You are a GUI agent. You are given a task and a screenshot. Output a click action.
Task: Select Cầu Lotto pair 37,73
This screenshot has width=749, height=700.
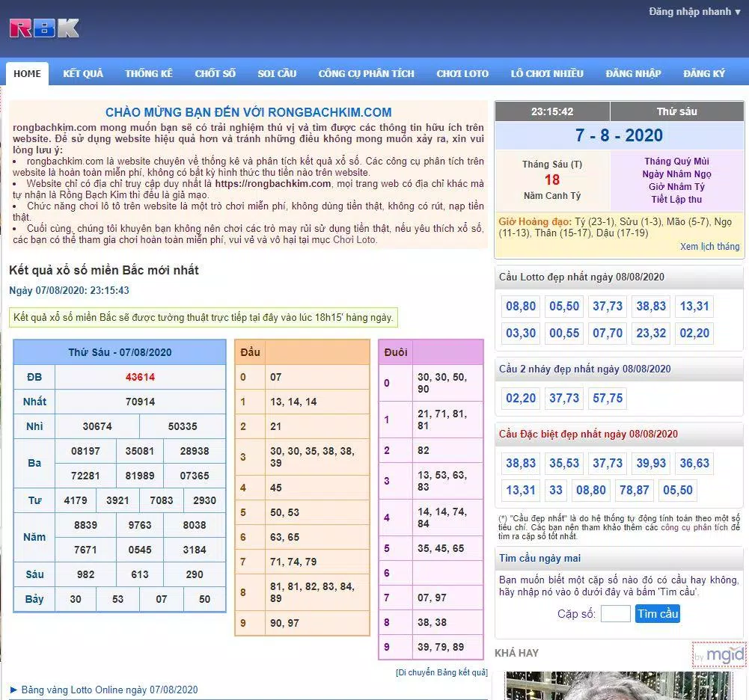pos(608,306)
